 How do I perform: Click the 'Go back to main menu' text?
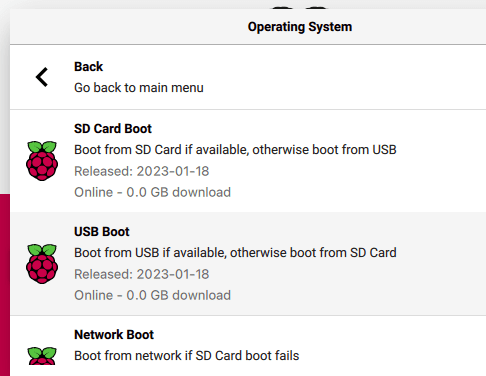[x=139, y=88]
